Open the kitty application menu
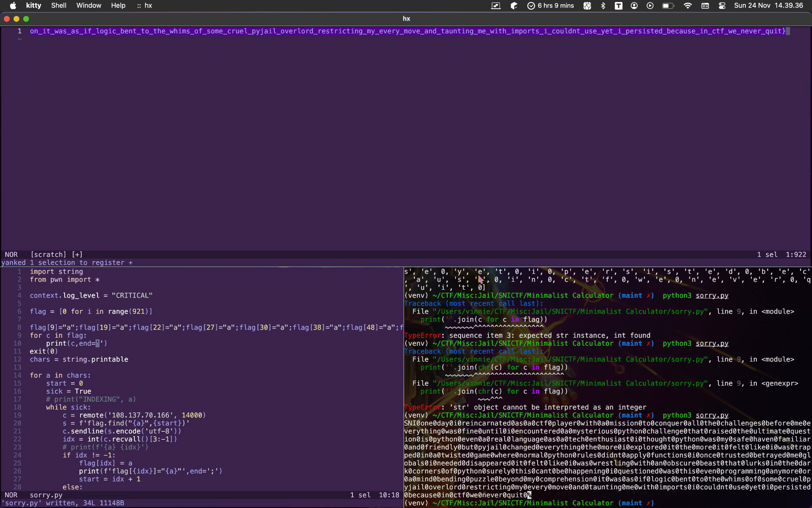This screenshot has width=812, height=508. (34, 6)
